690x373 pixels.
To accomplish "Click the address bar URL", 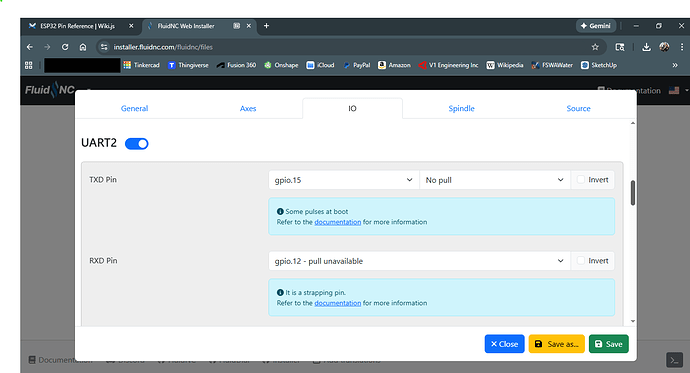I will (x=163, y=47).
